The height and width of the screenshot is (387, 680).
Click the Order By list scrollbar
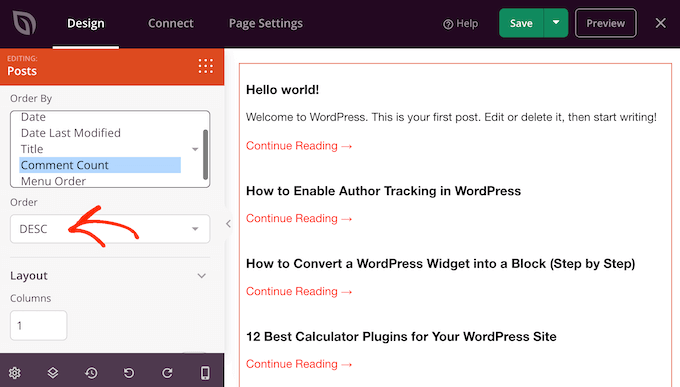[x=205, y=154]
